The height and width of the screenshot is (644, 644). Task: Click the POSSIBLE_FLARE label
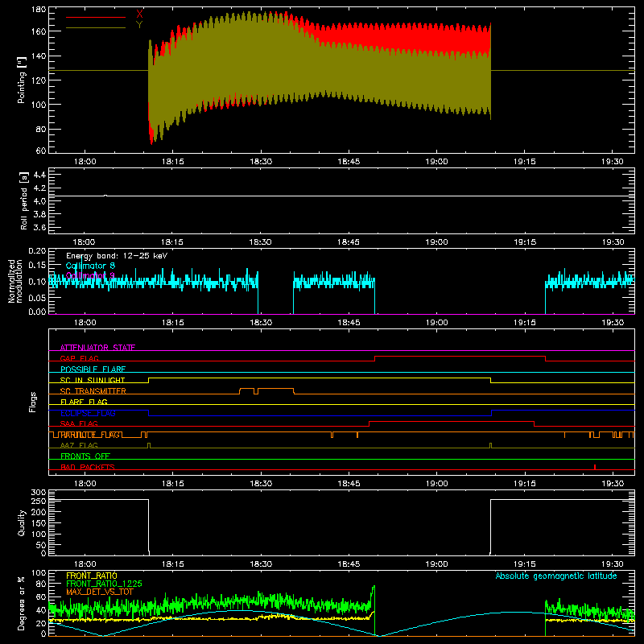(x=93, y=369)
